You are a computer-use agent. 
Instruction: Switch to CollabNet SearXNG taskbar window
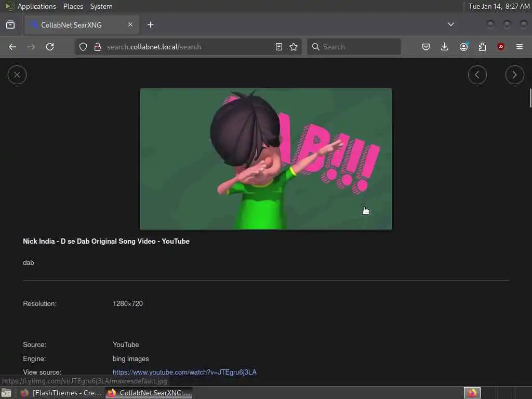149,393
